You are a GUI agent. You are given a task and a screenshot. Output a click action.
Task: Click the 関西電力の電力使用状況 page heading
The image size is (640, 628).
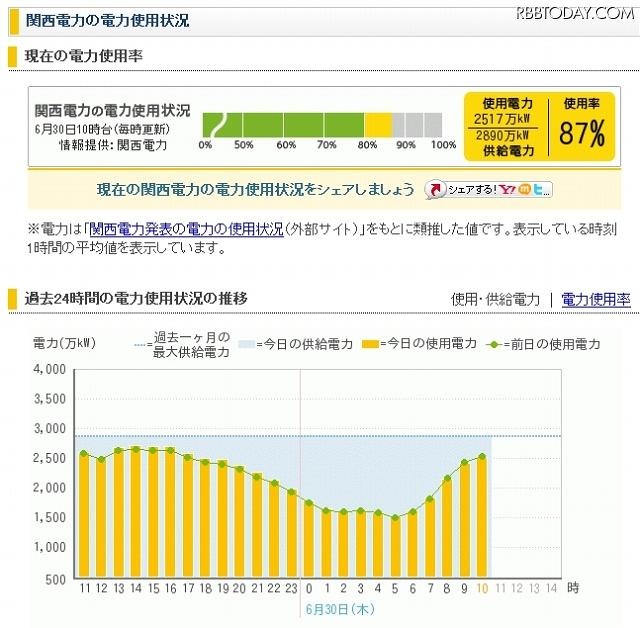pos(107,20)
